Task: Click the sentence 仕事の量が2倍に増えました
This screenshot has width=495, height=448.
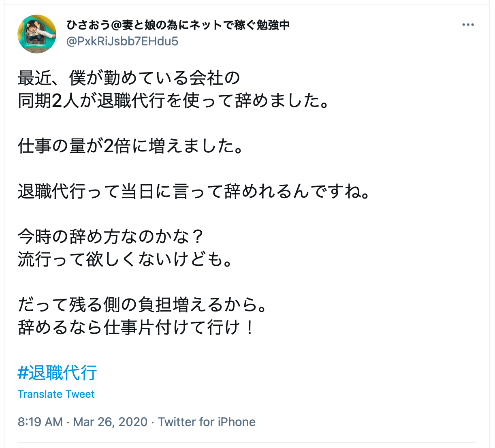Action: [130, 146]
